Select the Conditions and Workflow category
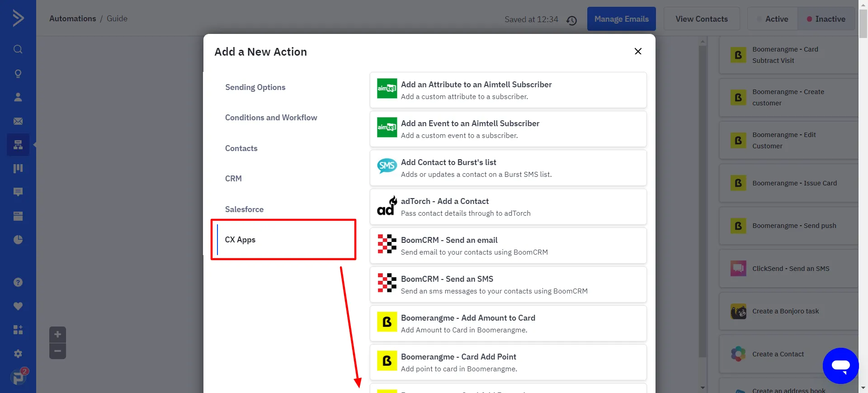868x393 pixels. (x=271, y=118)
